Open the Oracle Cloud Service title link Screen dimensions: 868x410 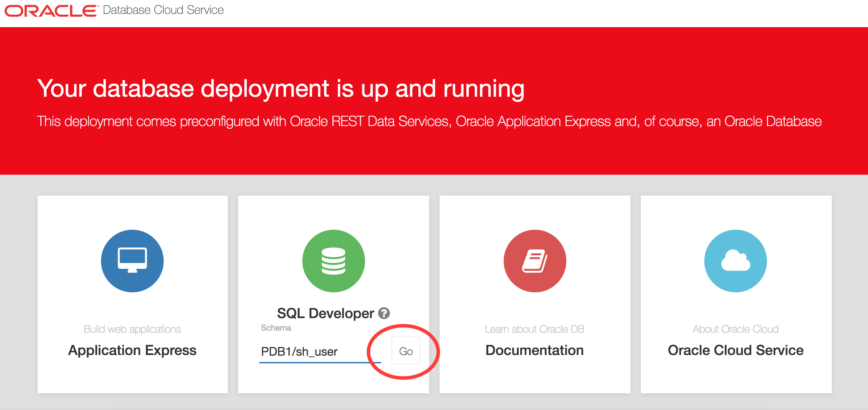(x=735, y=350)
